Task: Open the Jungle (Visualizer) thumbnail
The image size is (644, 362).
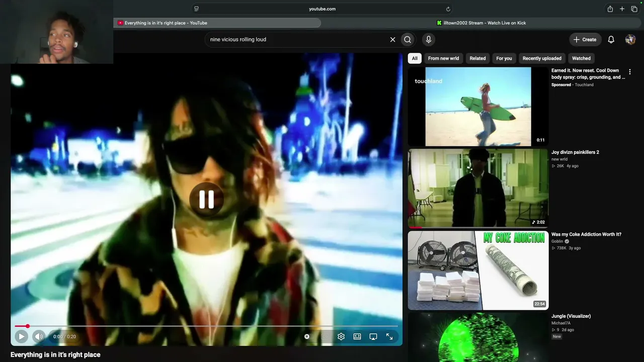Action: [478, 337]
